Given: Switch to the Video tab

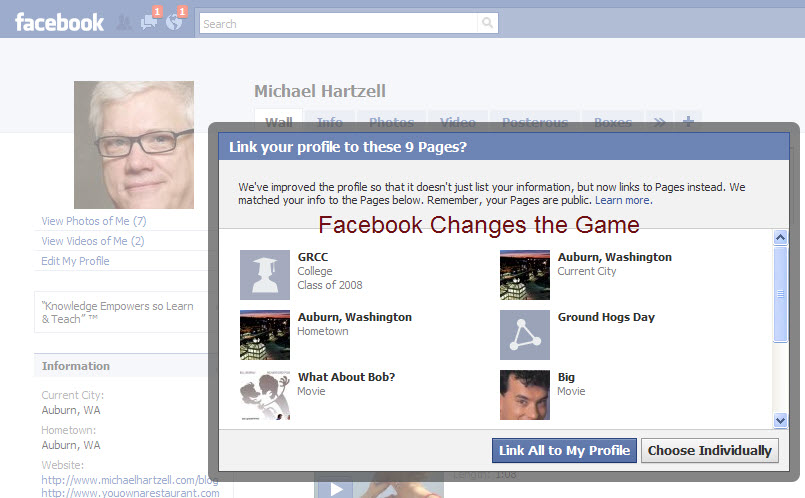Looking at the screenshot, I should [x=457, y=122].
